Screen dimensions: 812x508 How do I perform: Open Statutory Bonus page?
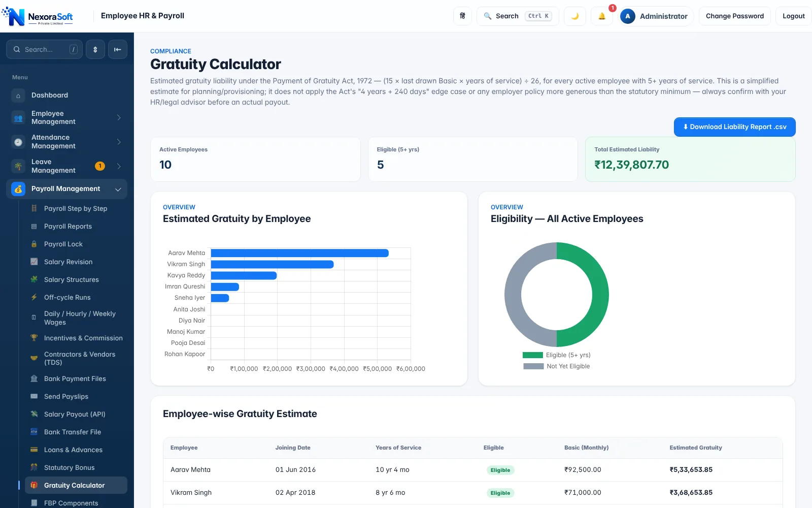click(x=76, y=468)
